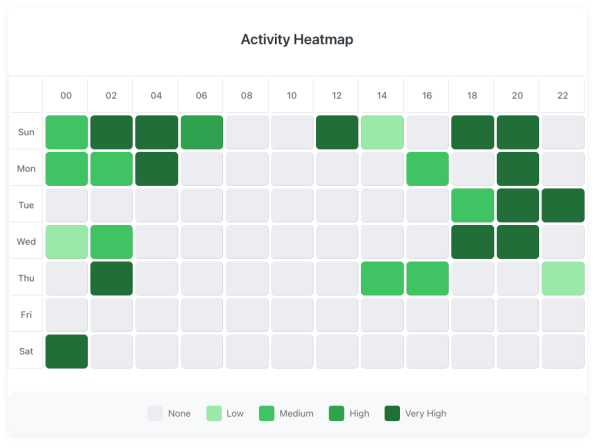Click the Monday 04 dark green cell
600x448 pixels.
click(156, 168)
